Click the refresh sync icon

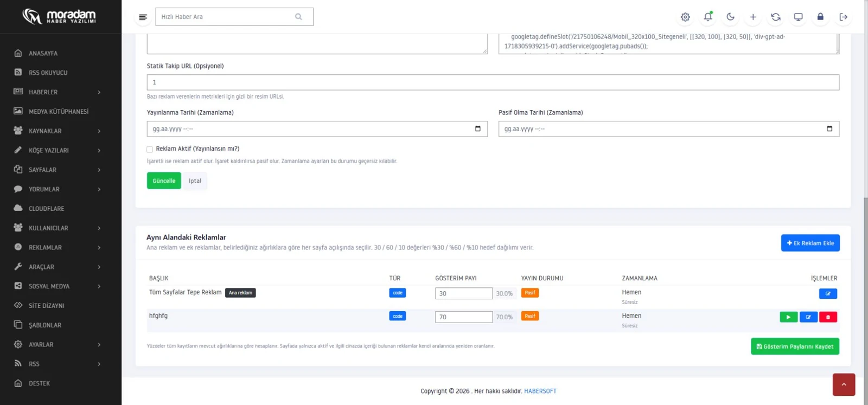click(776, 17)
